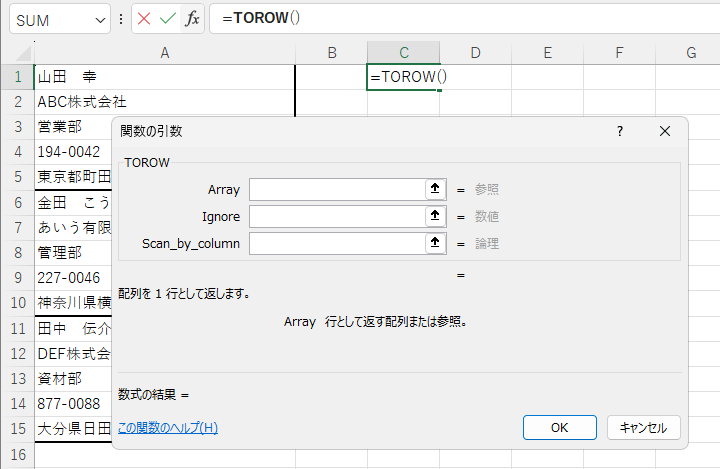
Task: Select row 2 header
Action: 17,102
